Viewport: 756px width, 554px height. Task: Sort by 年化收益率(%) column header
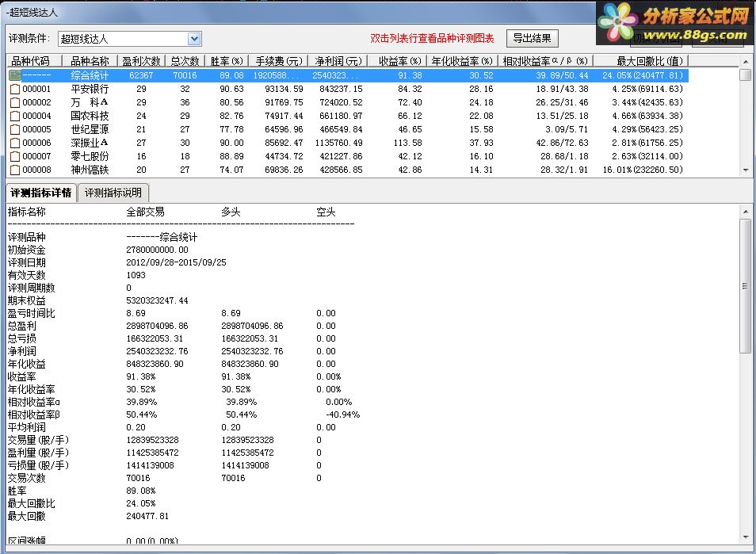coord(462,61)
